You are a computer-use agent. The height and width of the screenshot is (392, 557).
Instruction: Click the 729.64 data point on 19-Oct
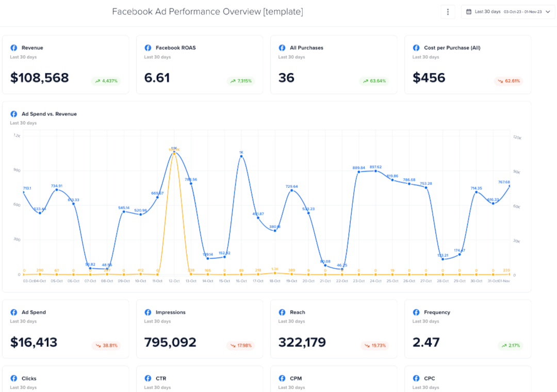[291, 190]
